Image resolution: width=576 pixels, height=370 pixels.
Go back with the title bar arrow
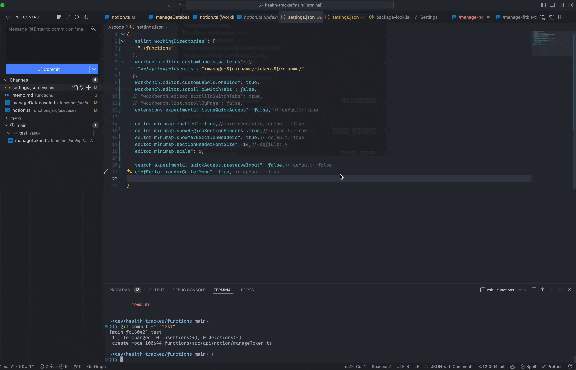(169, 5)
